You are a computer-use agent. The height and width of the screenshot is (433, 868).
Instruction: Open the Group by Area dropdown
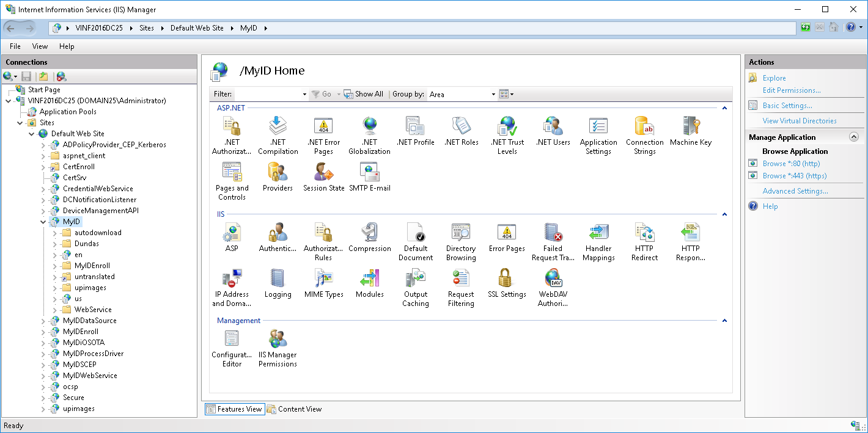tap(493, 94)
